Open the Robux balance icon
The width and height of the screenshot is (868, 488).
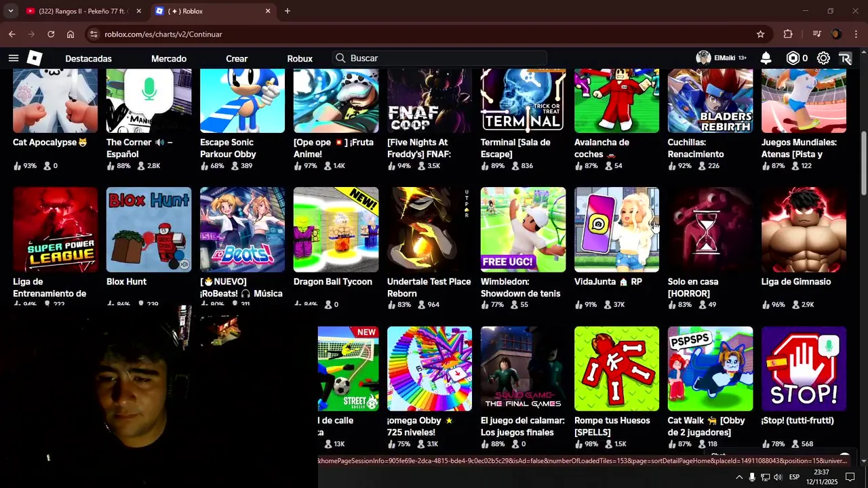793,58
